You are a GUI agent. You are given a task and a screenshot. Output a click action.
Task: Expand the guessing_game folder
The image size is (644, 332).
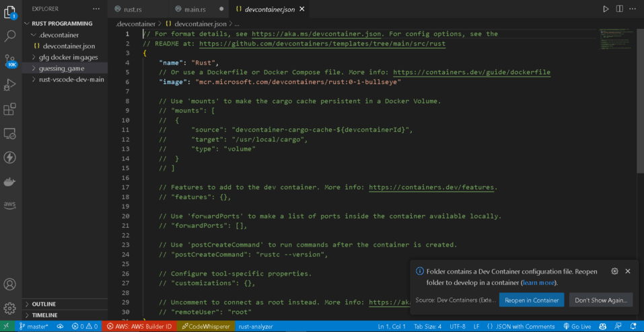[61, 69]
